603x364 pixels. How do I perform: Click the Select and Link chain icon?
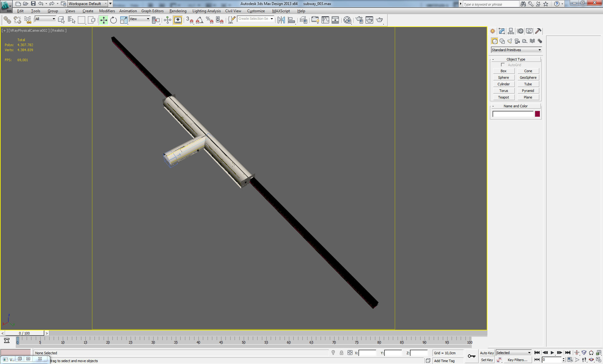pos(7,20)
